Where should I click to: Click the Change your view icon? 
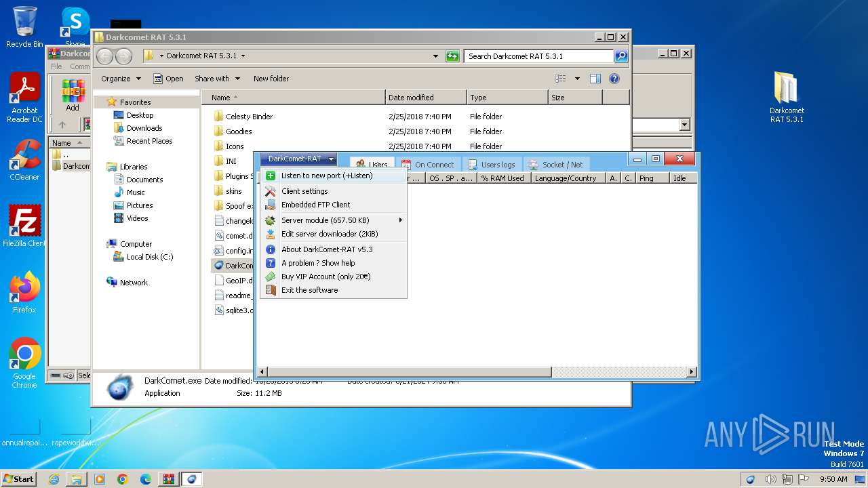pos(561,79)
